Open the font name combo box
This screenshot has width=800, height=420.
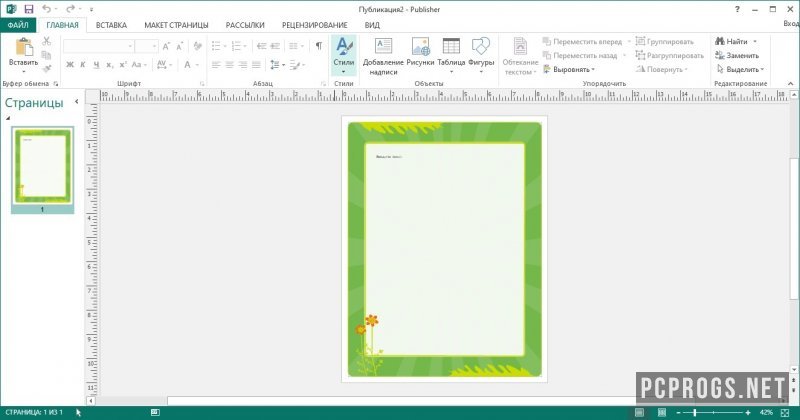(98, 46)
